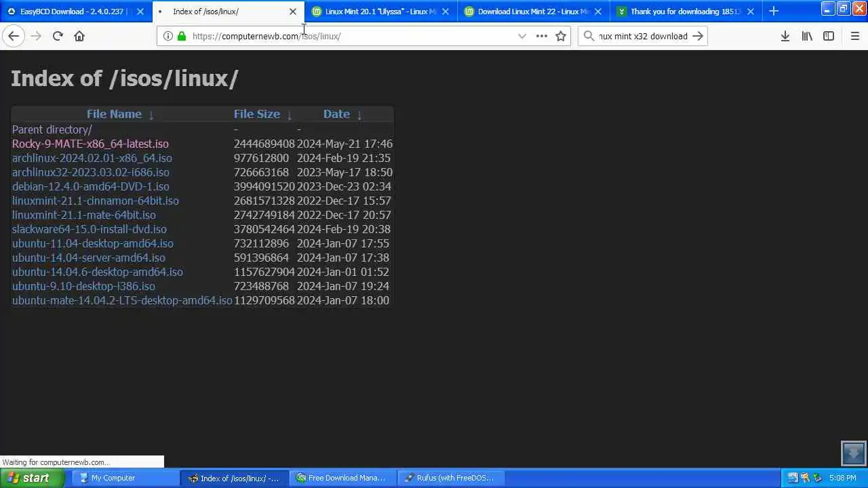This screenshot has width=868, height=488.
Task: Click the search box text field
Action: click(x=643, y=36)
